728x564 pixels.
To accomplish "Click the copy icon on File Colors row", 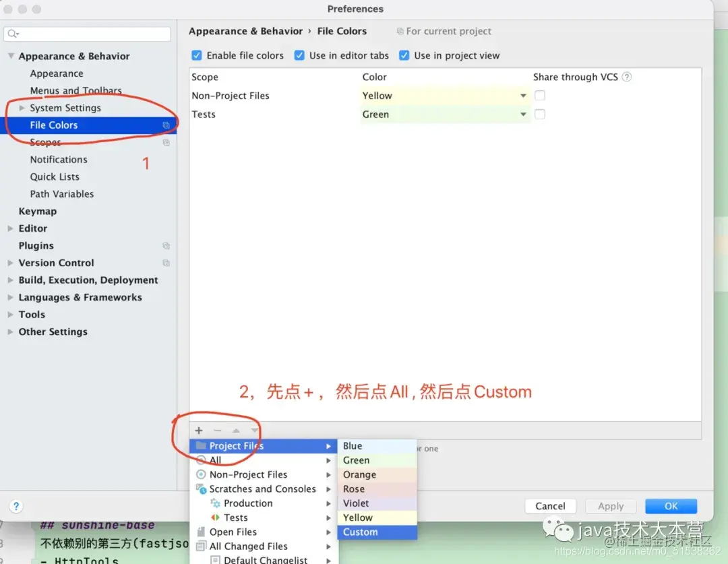I will click(x=166, y=125).
